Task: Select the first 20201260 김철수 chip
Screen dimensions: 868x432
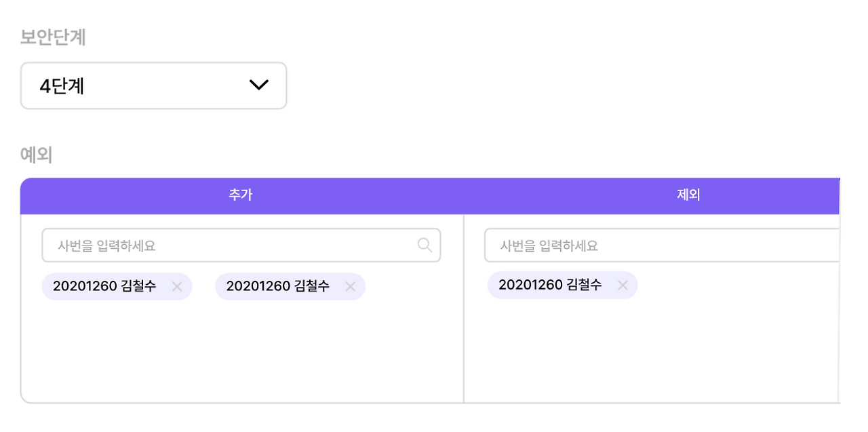Action: pos(105,286)
